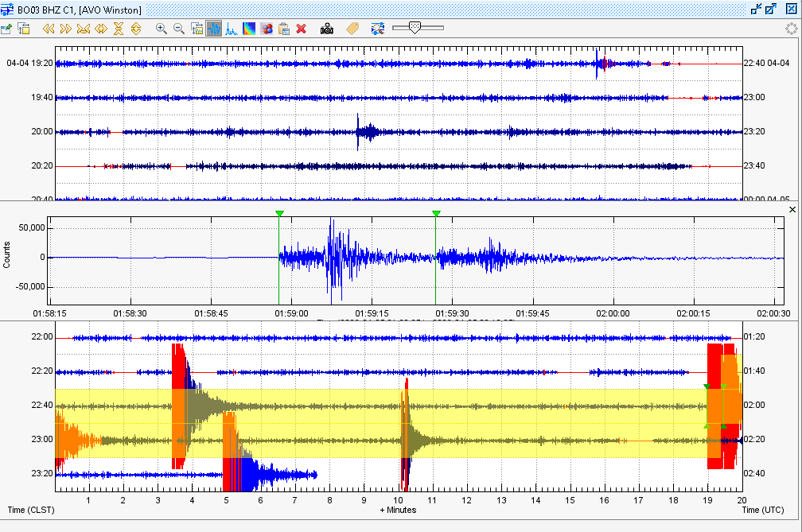Screen dimensions: 802x532
Task: Capture screenshot with camera icon
Action: (327, 29)
